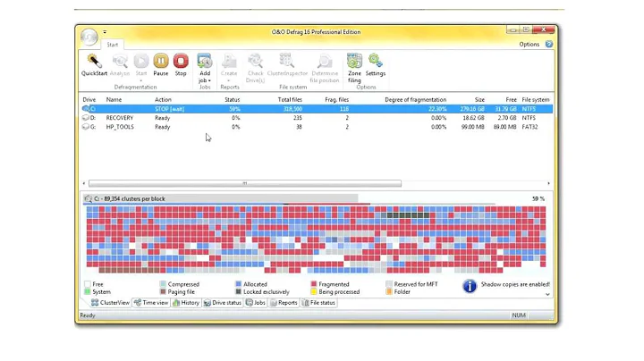Viewport: 644px width, 361px height.
Task: Sort by the Drive column header
Action: [89, 100]
